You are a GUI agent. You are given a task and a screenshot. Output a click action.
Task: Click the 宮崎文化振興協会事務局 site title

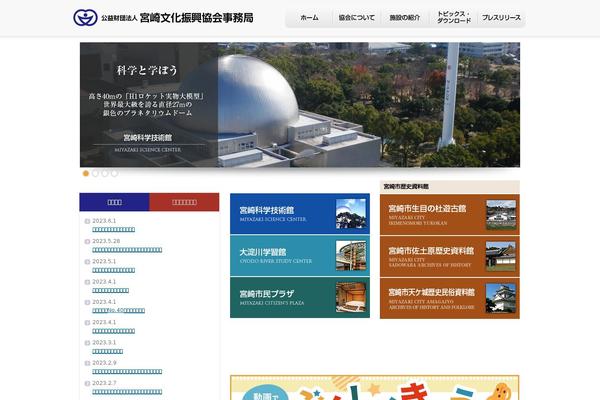(x=196, y=18)
